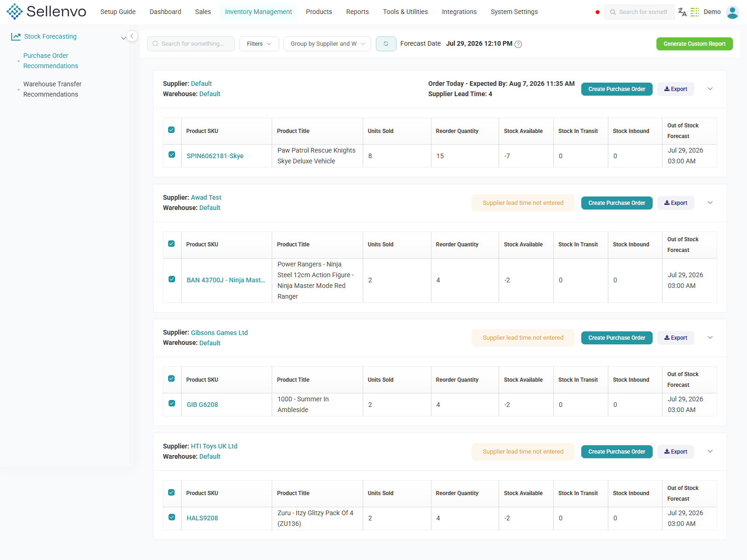Open the Setup Guide menu
Viewport: 747px width, 560px height.
click(118, 12)
